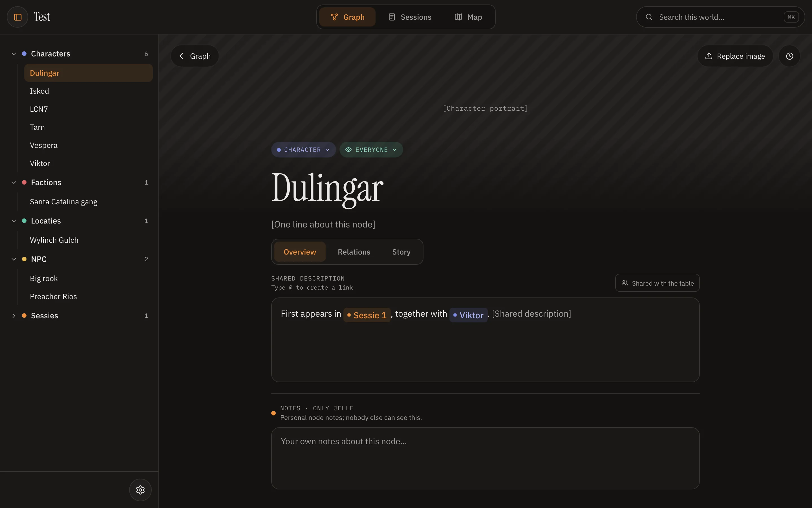The width and height of the screenshot is (812, 508).
Task: Collapse the Factions group
Action: coord(14,182)
